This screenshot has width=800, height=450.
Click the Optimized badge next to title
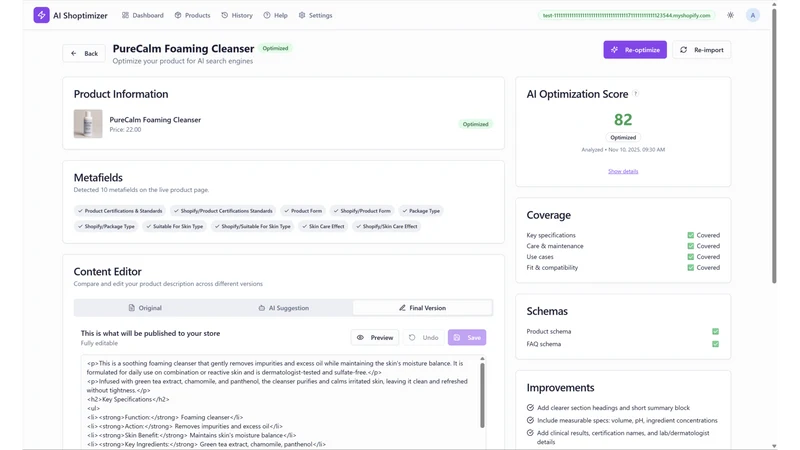point(275,48)
